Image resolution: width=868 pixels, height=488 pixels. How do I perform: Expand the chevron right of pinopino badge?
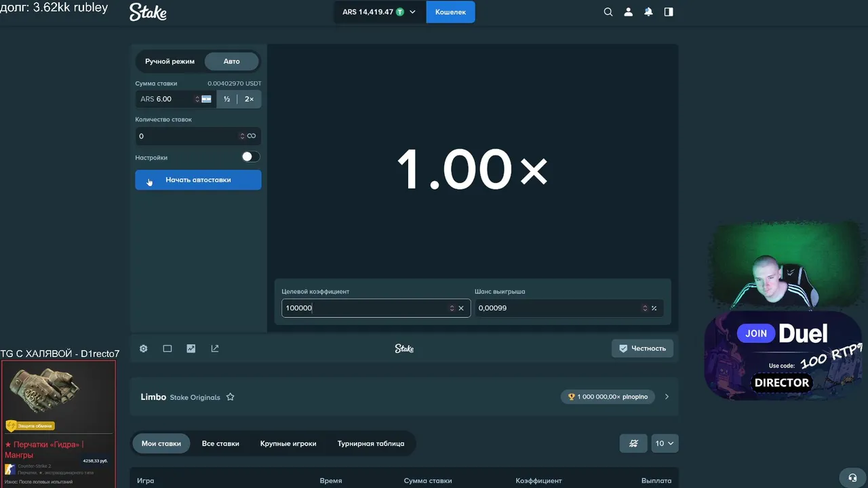(667, 396)
